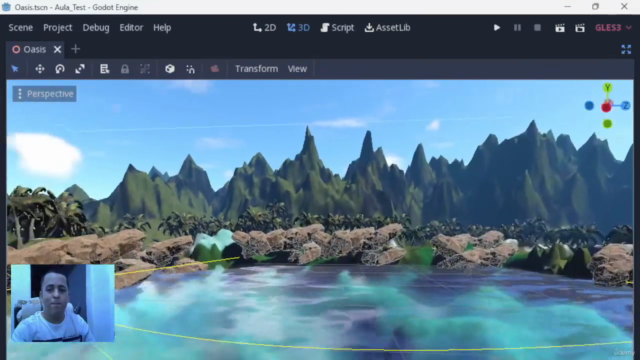Play the edited scene clapper icon
Screen dimensions: 640x360
[x=560, y=27]
